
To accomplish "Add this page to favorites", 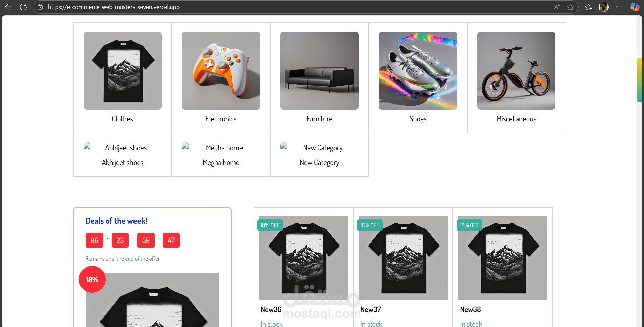I will (x=571, y=7).
